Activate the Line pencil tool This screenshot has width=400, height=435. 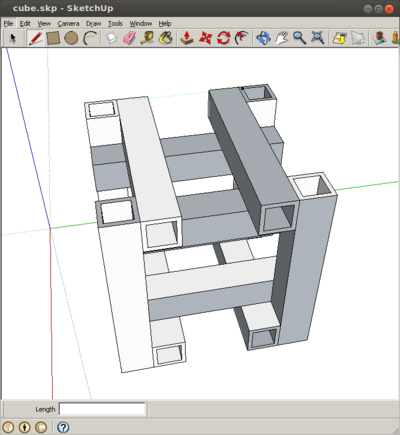coord(35,38)
